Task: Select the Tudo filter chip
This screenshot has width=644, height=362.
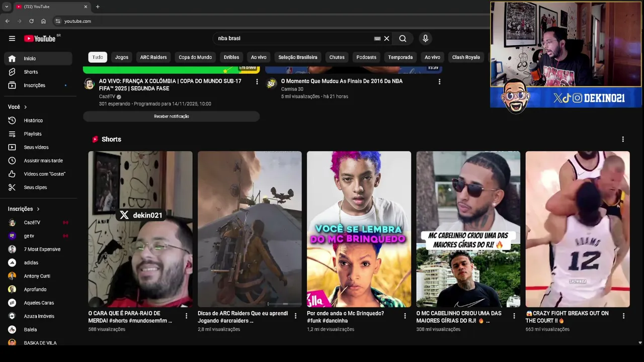Action: 98,57
